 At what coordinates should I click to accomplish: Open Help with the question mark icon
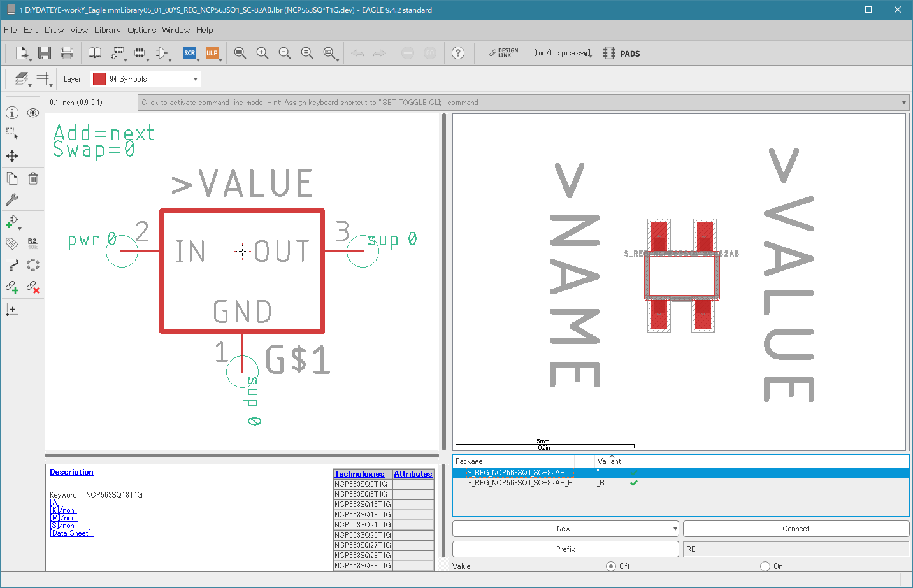point(458,53)
